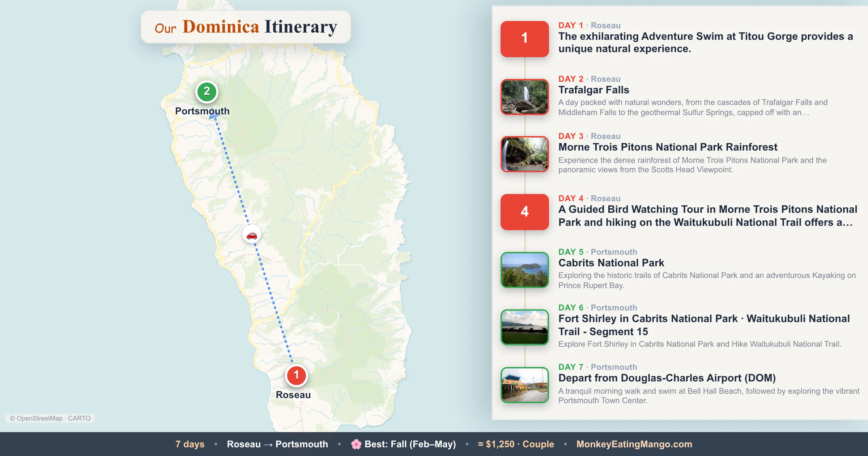The height and width of the screenshot is (456, 868).
Task: Click the Explore Fort Shirley description text
Action: click(700, 344)
